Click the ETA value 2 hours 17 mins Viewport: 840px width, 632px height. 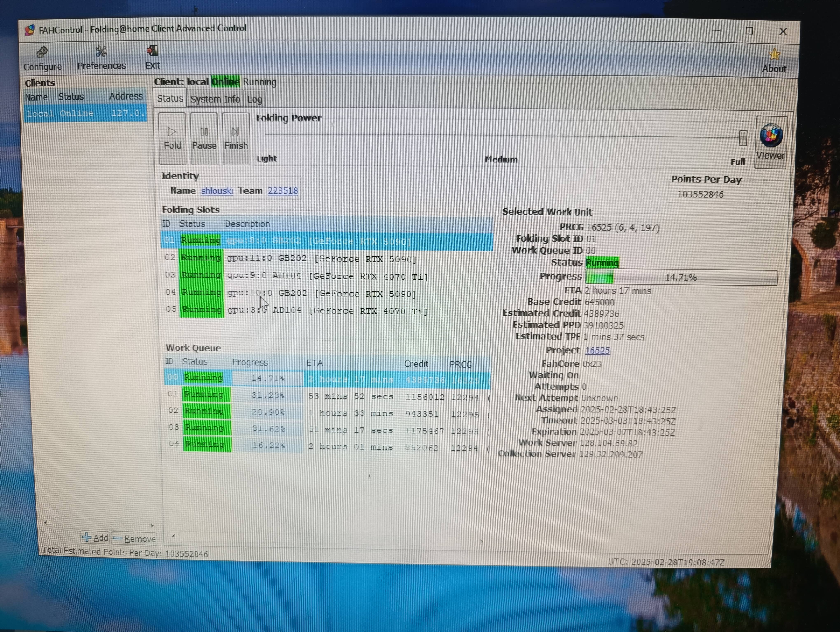(618, 290)
